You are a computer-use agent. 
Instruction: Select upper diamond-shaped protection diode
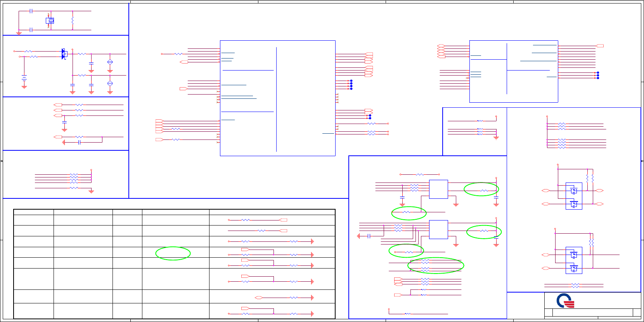coord(110,62)
